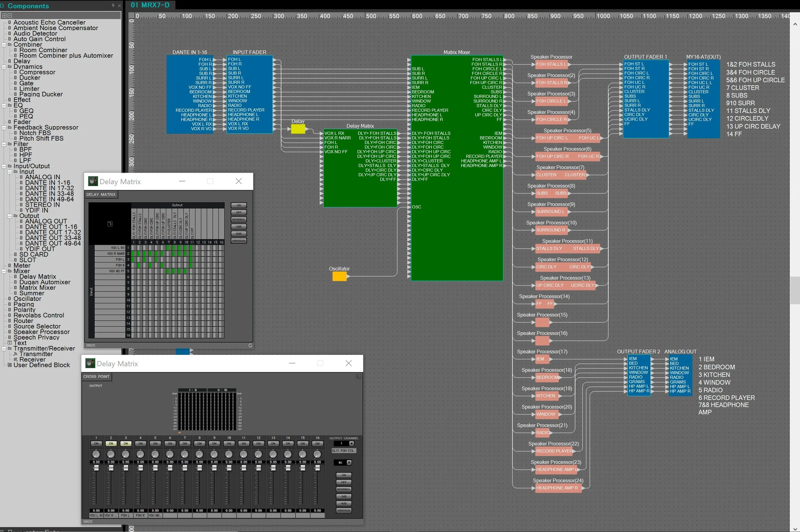
Task: Click channel 1 delay value field above the fader
Action: coord(96,462)
